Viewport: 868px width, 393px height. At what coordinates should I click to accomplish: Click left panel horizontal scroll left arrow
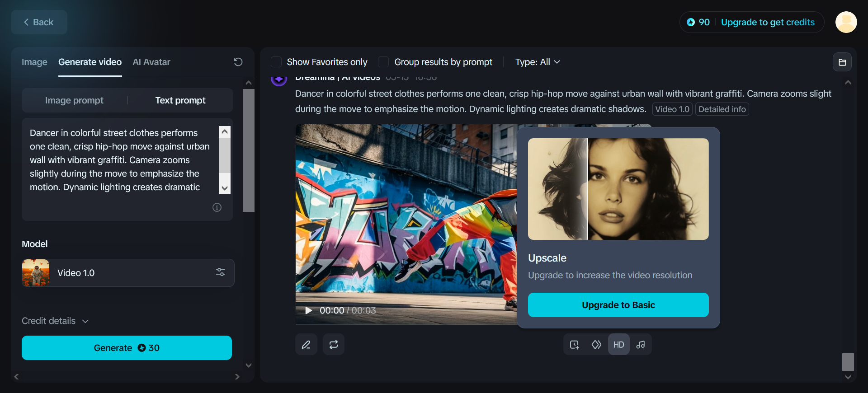click(x=17, y=377)
